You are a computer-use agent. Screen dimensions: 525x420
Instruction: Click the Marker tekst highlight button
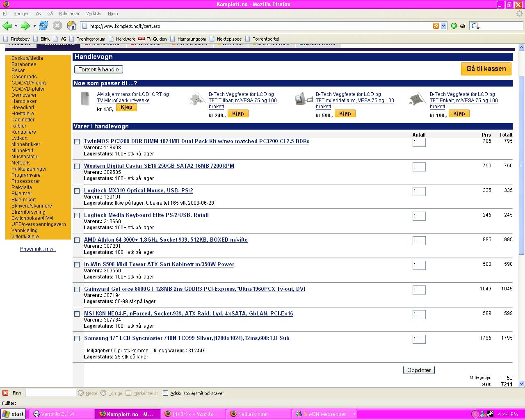coord(142,393)
